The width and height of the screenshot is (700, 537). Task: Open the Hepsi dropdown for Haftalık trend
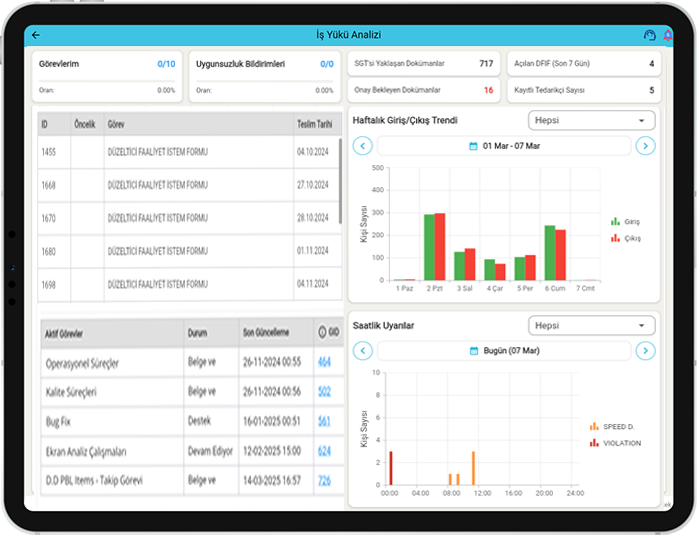point(591,121)
